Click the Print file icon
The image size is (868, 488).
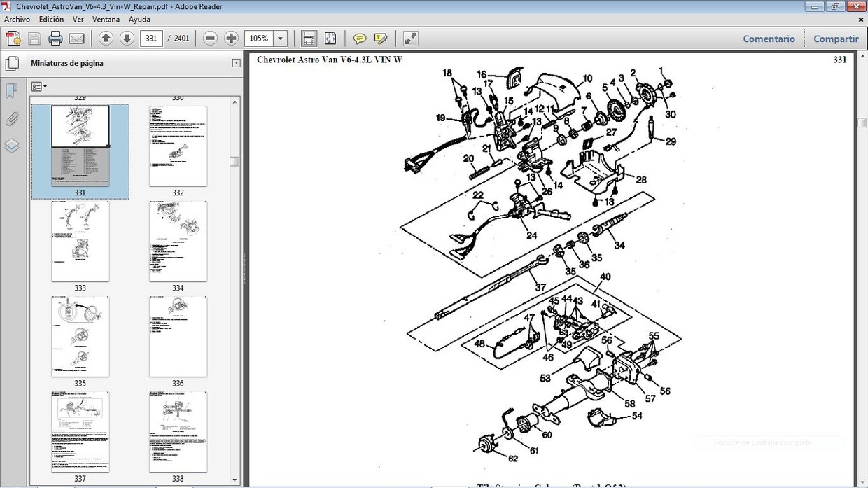(55, 39)
